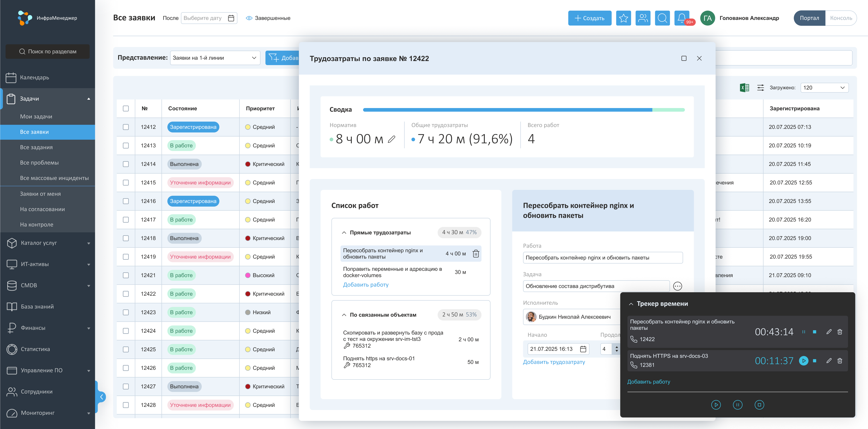Screen dimensions: 868x429
Task: Tick the select-all header checkbox
Action: [126, 108]
